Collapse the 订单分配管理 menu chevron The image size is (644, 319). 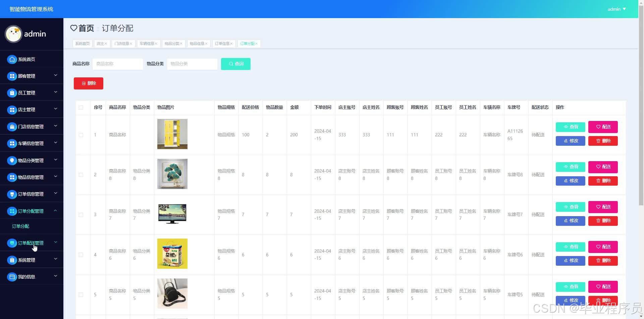click(x=56, y=210)
